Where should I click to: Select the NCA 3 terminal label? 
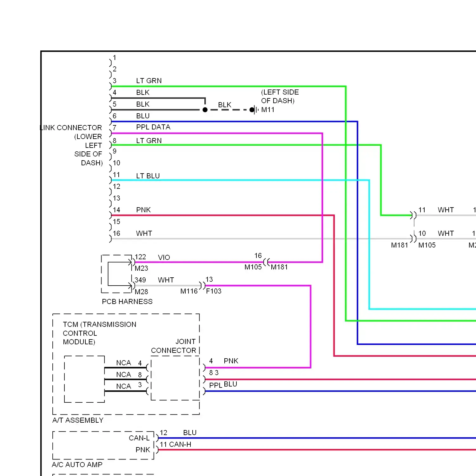tap(129, 386)
